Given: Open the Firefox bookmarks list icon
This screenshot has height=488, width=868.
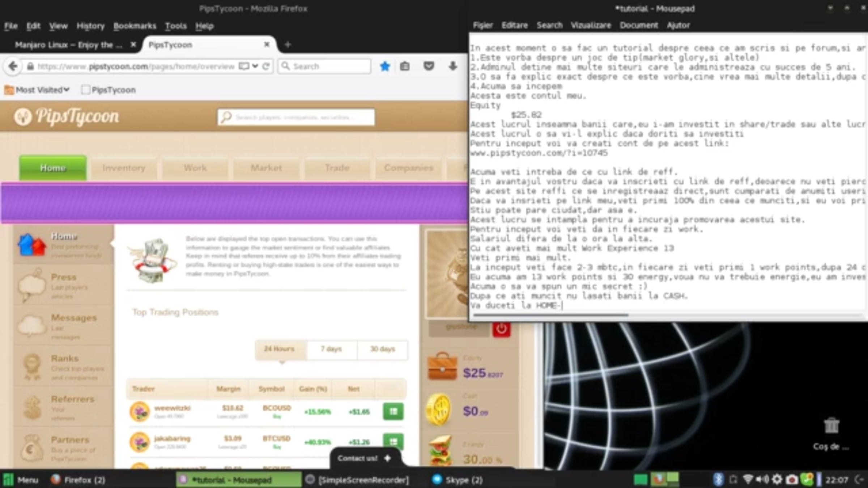Looking at the screenshot, I should (x=405, y=66).
